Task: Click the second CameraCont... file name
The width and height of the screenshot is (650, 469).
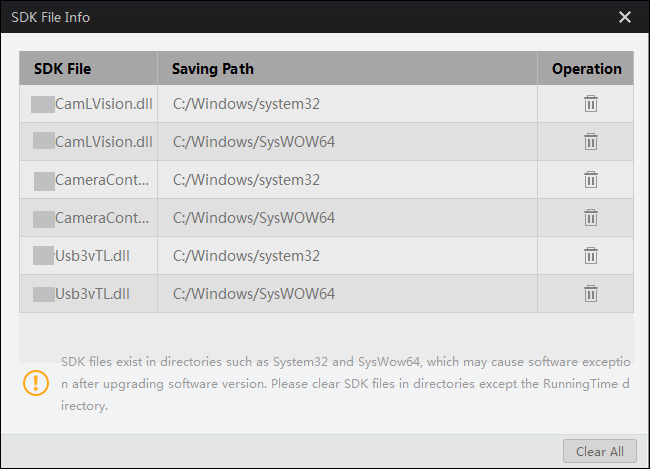Action: click(103, 218)
